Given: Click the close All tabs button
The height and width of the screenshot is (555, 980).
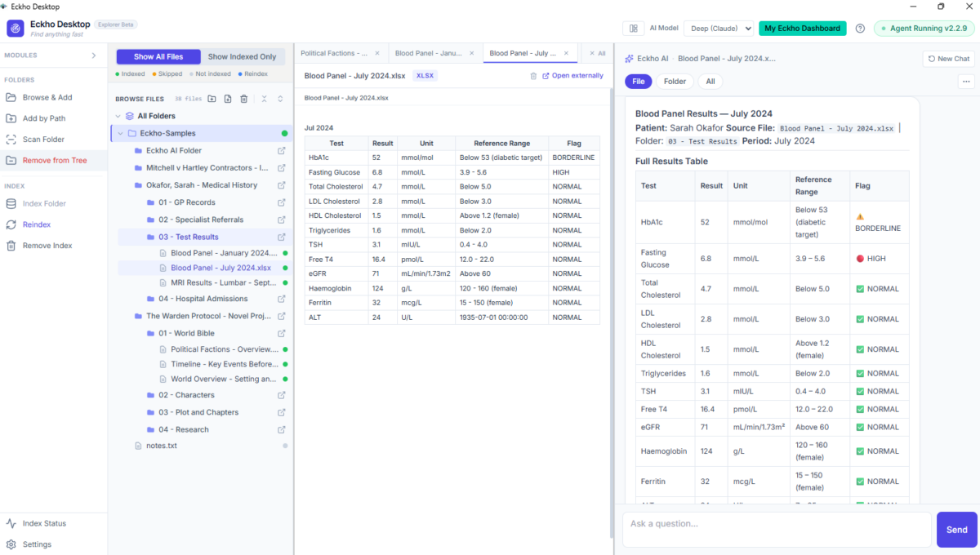Looking at the screenshot, I should tap(597, 53).
